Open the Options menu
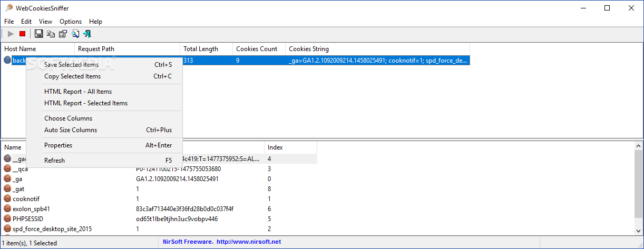644x249 pixels. (x=71, y=22)
